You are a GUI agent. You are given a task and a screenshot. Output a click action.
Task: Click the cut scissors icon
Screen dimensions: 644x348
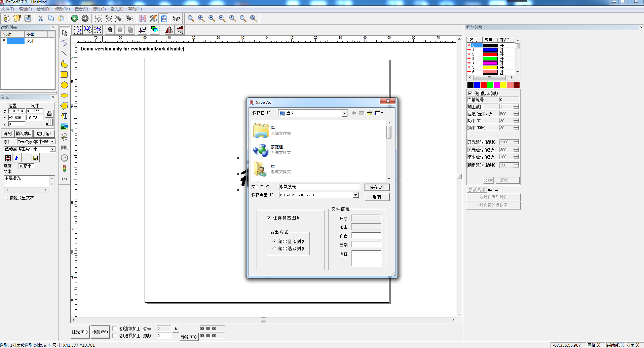click(41, 18)
